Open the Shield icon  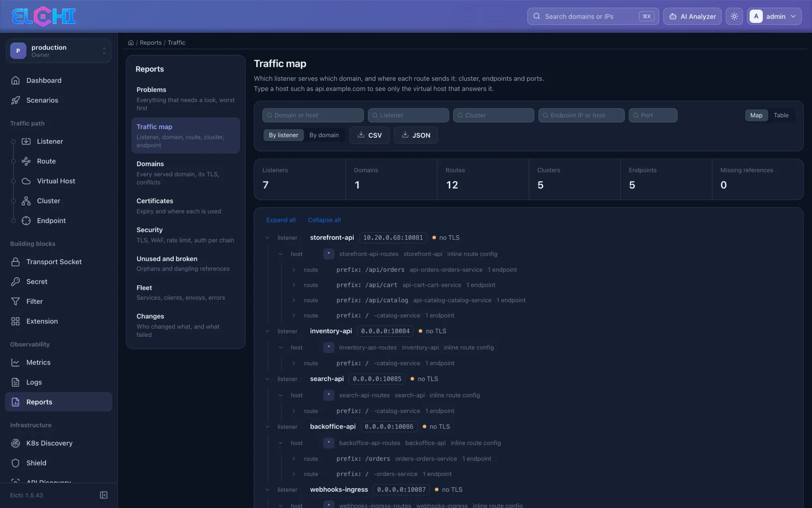point(15,463)
